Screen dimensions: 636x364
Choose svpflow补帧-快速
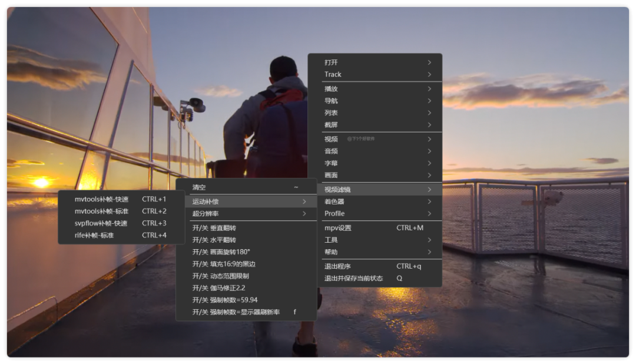(x=121, y=223)
